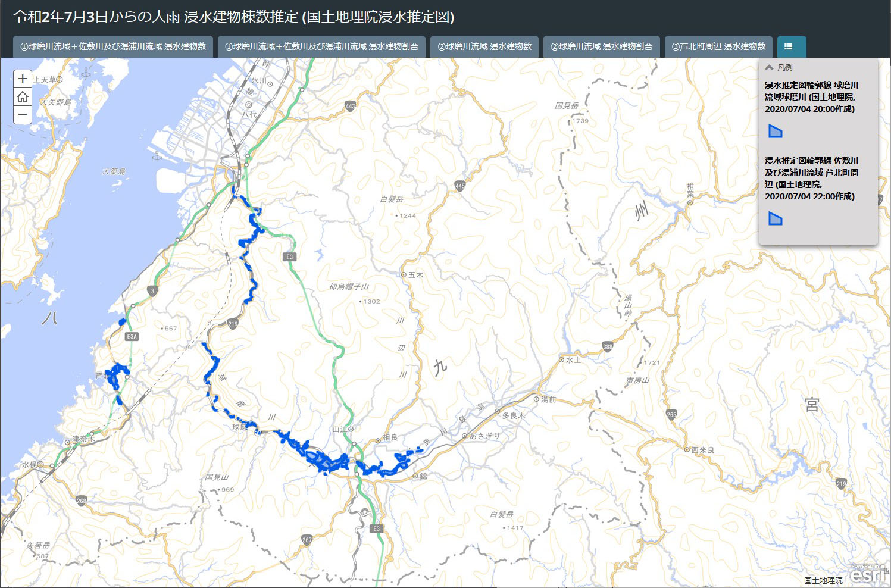Select the ②球磨川流域 浸水建物割合 tab
891x588 pixels.
click(602, 46)
